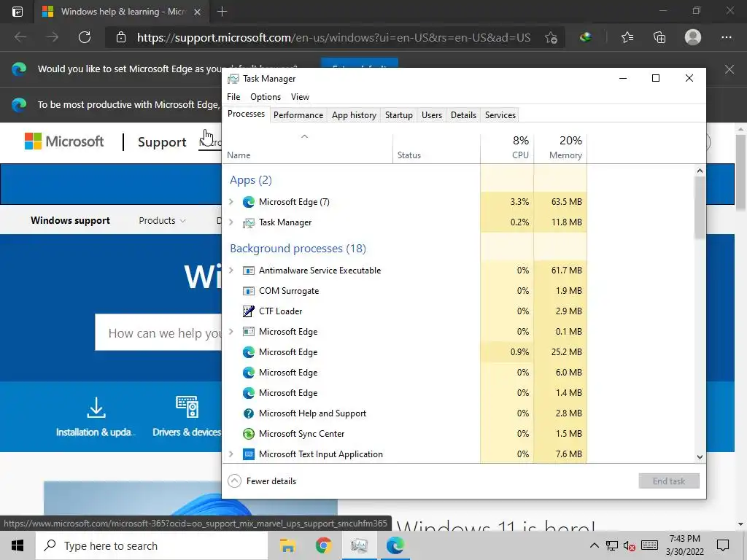Viewport: 747px width, 560px height.
Task: Open a new tab with plus button
Action: (x=222, y=12)
